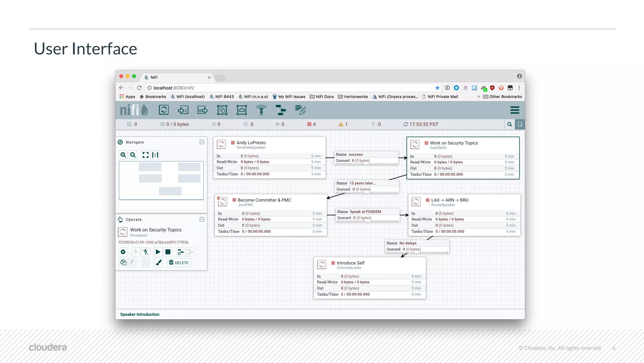Click the Speak at FOSDEM connection label
The height and width of the screenshot is (363, 644).
pos(368,215)
